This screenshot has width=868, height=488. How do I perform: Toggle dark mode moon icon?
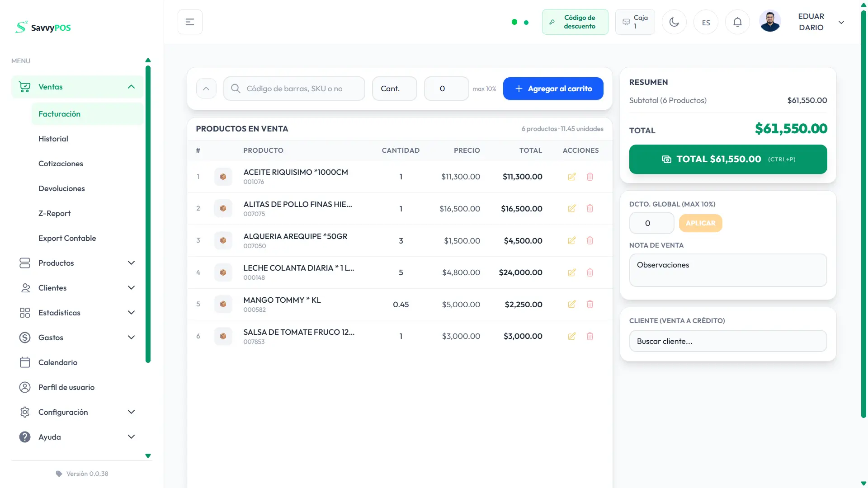674,22
